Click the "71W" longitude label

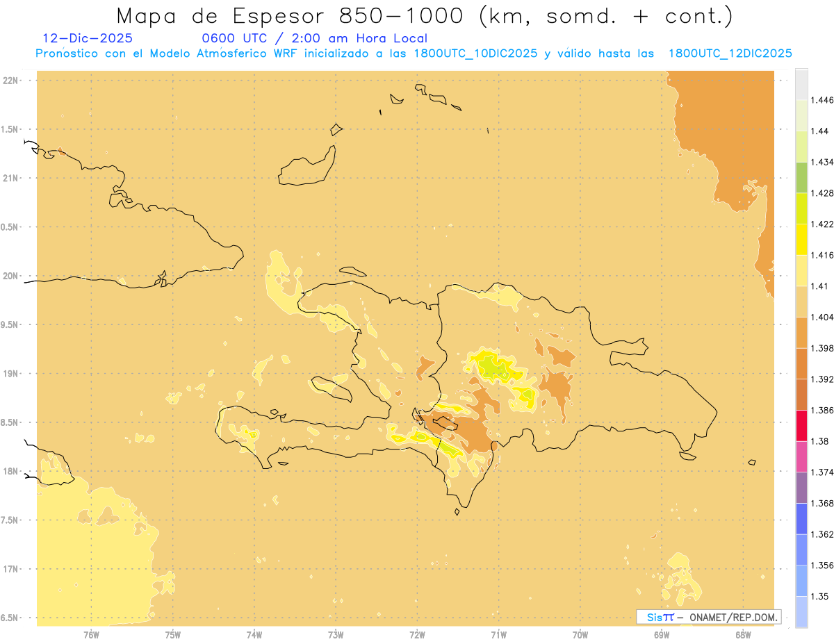pyautogui.click(x=499, y=636)
